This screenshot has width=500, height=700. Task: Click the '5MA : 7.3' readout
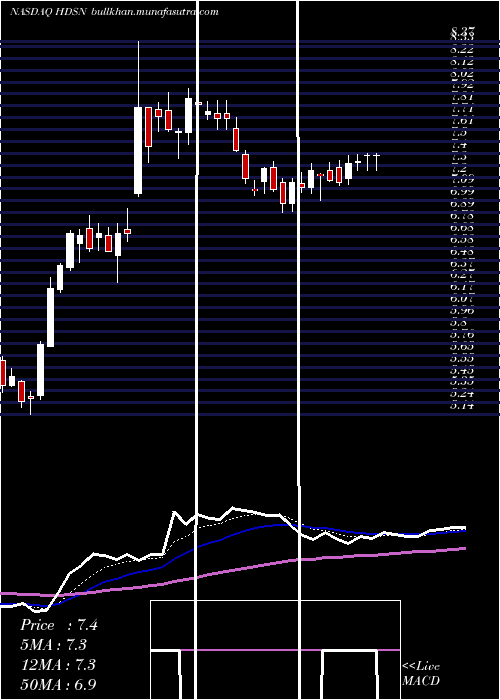[54, 645]
